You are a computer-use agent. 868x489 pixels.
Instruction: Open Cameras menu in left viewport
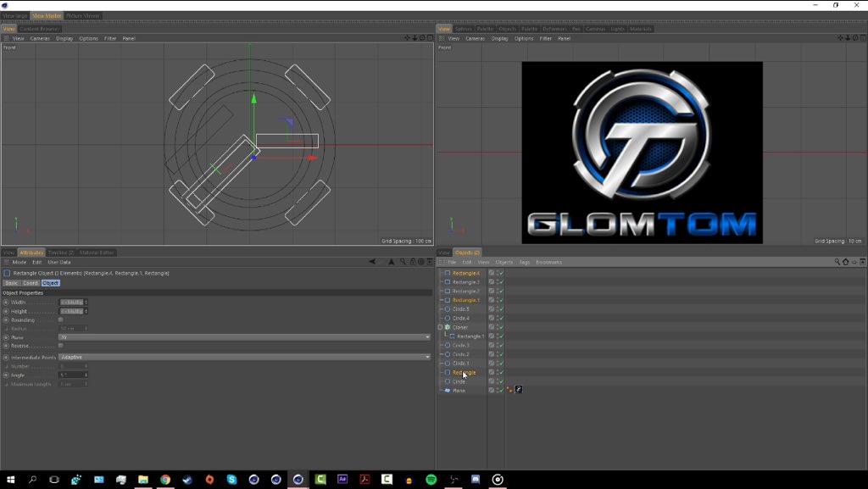click(40, 39)
